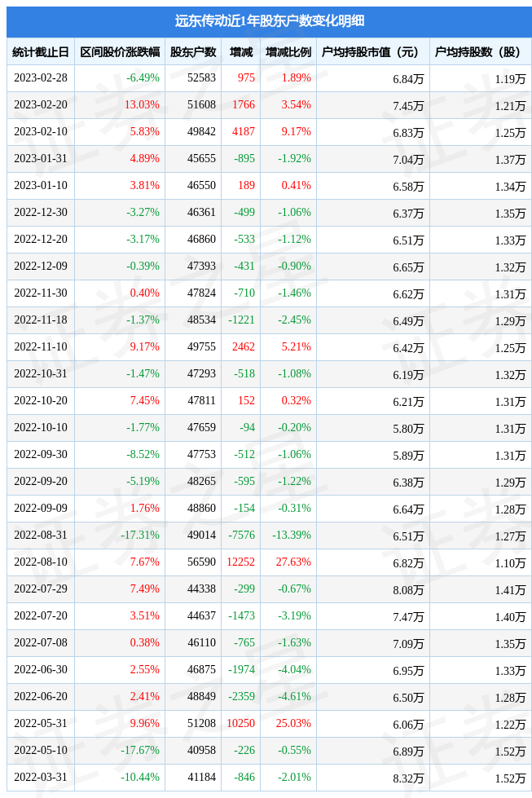Select the decrease value -94

click(248, 429)
